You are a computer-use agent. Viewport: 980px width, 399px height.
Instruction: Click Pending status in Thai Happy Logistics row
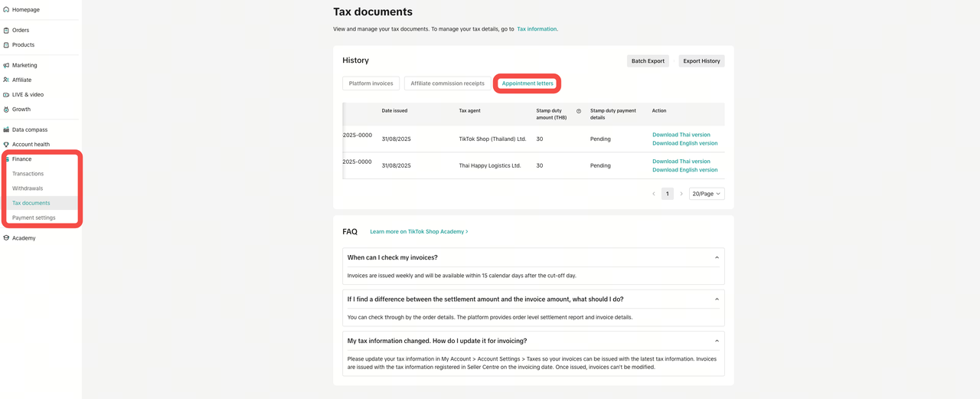pyautogui.click(x=600, y=165)
